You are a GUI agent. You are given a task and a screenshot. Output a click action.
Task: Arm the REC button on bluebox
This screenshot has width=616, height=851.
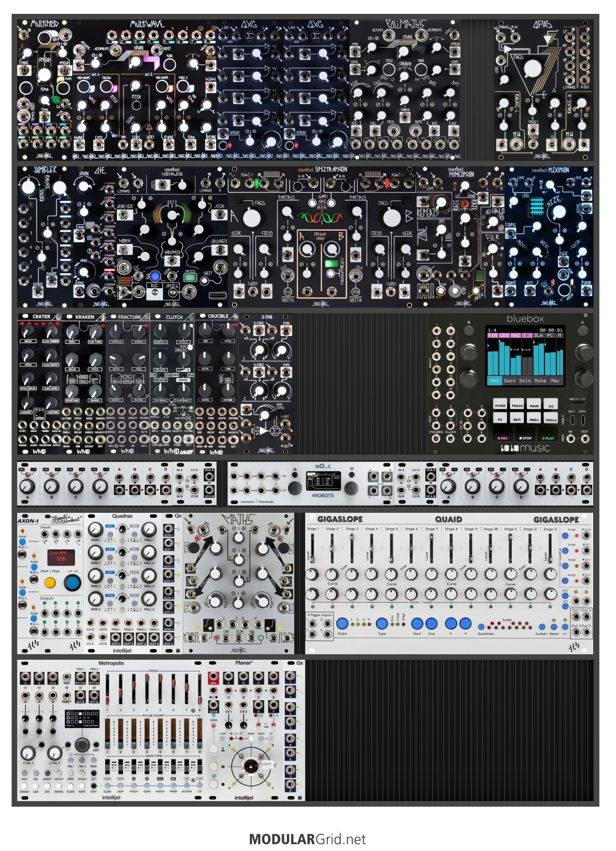pyautogui.click(x=503, y=437)
